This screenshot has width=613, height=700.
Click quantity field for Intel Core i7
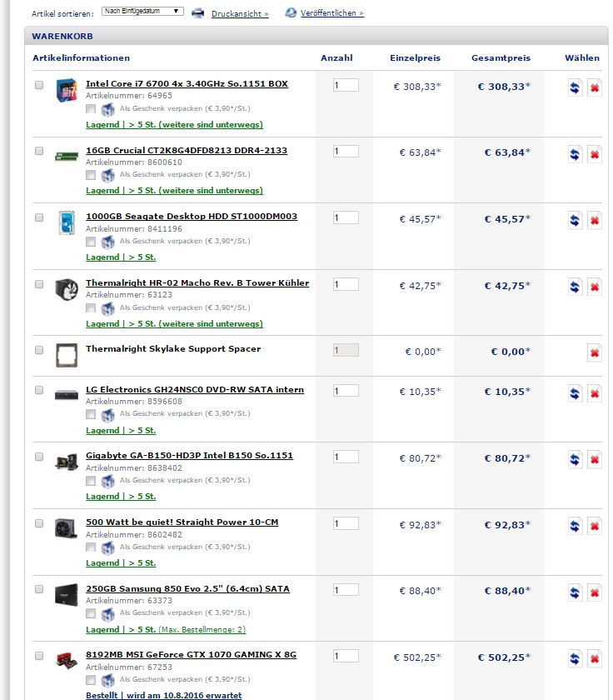(x=346, y=85)
